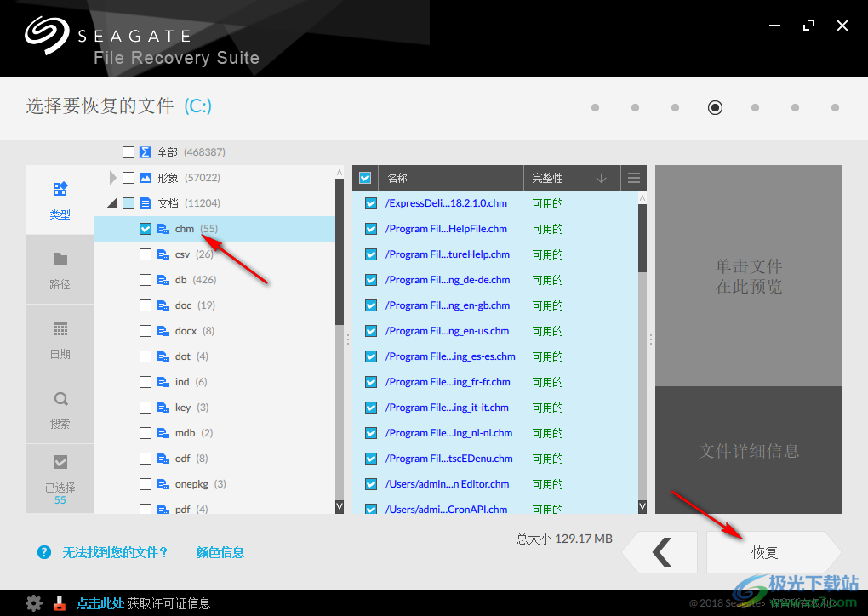Click the 恢复 (recover) button
The height and width of the screenshot is (616, 868).
click(x=774, y=552)
